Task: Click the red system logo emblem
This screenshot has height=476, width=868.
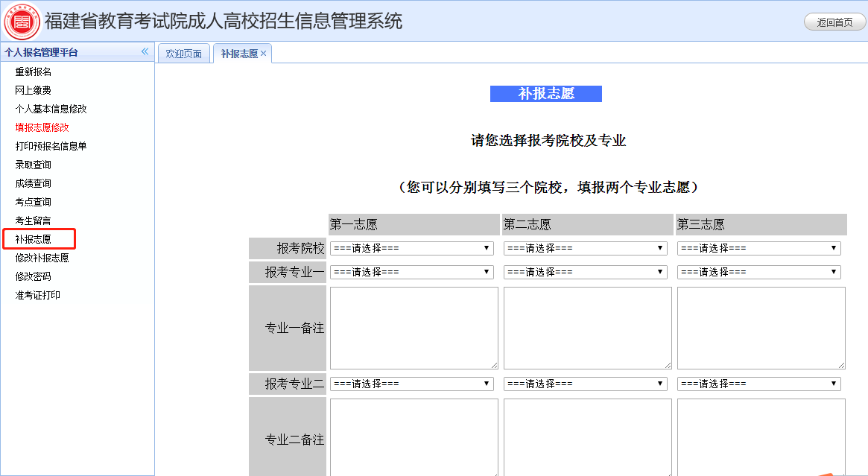Action: tap(22, 21)
